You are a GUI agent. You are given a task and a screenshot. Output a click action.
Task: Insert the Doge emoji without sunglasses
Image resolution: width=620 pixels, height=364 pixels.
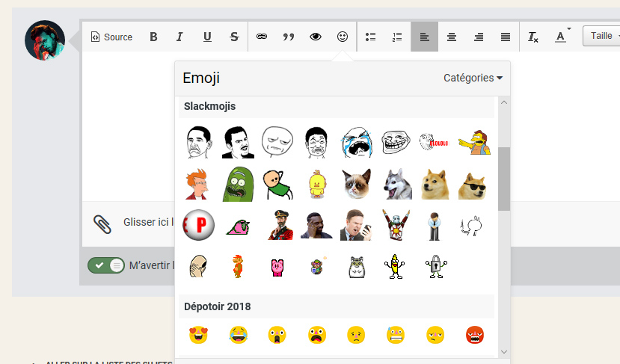(x=435, y=184)
